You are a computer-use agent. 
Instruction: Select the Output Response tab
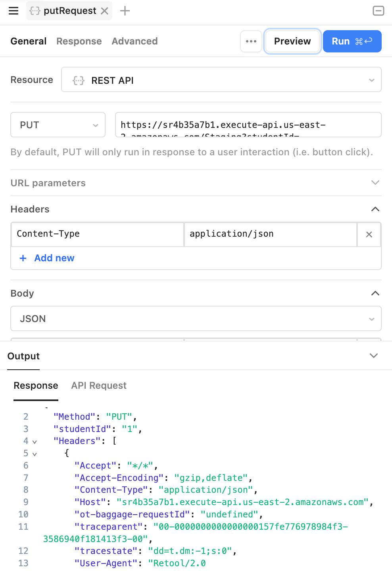pos(36,386)
